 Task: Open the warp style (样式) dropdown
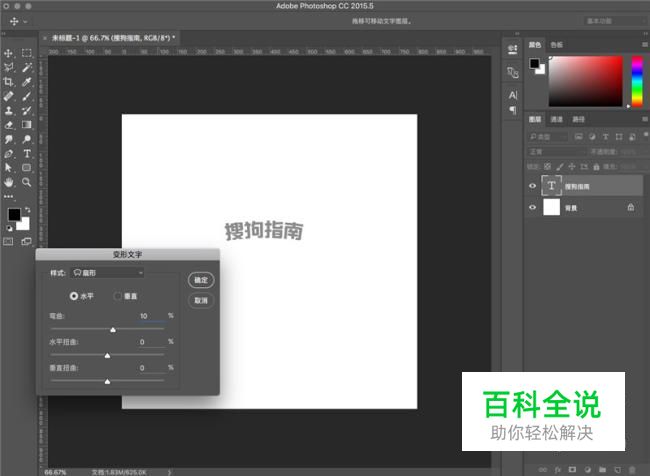click(107, 272)
